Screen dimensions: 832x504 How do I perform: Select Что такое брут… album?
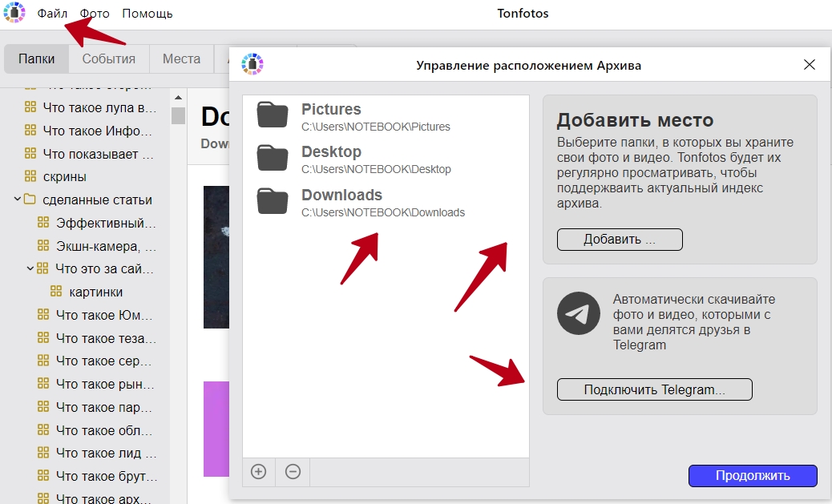[x=107, y=476]
